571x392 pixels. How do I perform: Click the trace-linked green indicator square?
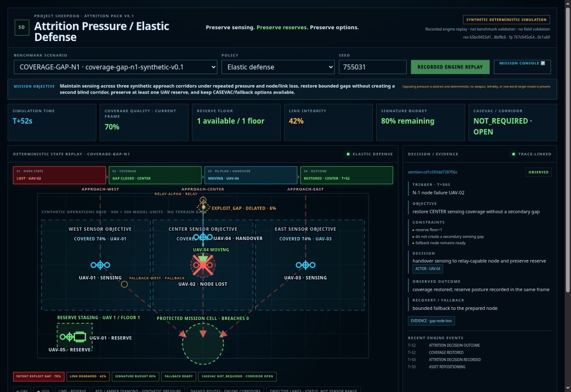(514, 154)
